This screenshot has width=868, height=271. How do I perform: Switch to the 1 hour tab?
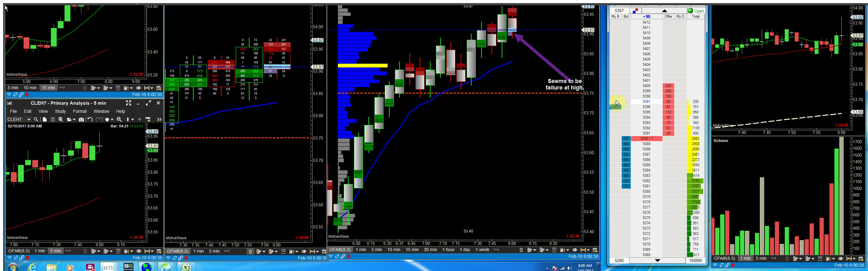448,250
